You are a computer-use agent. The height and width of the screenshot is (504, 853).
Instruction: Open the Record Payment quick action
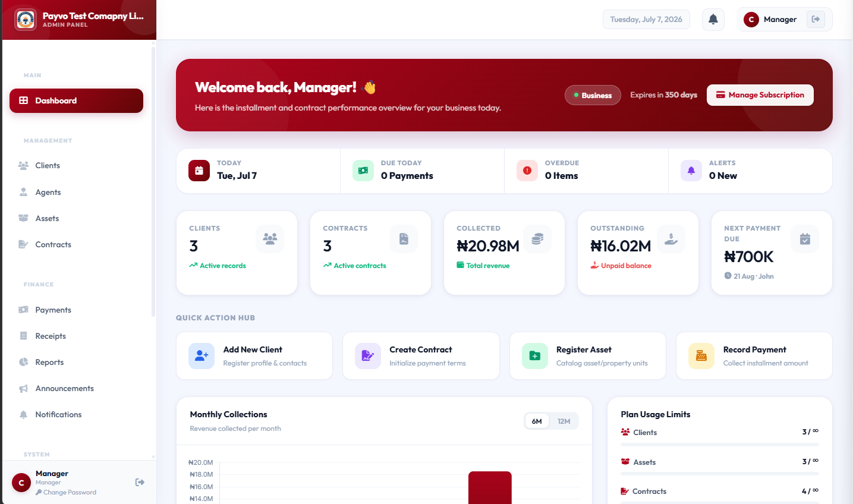click(x=754, y=356)
